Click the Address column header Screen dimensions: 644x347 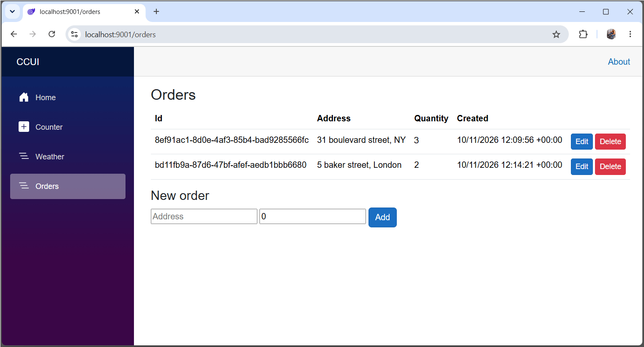[x=334, y=118]
